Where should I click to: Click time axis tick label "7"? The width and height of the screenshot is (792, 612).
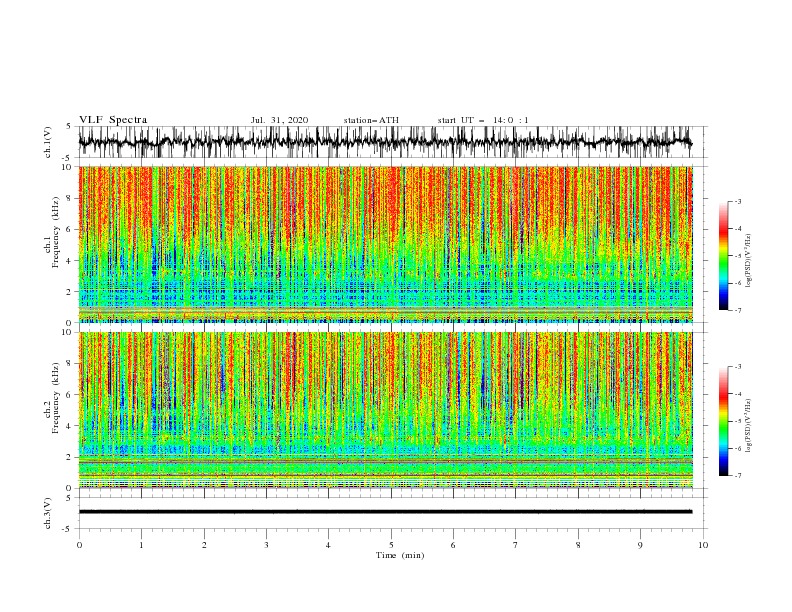[x=516, y=545]
